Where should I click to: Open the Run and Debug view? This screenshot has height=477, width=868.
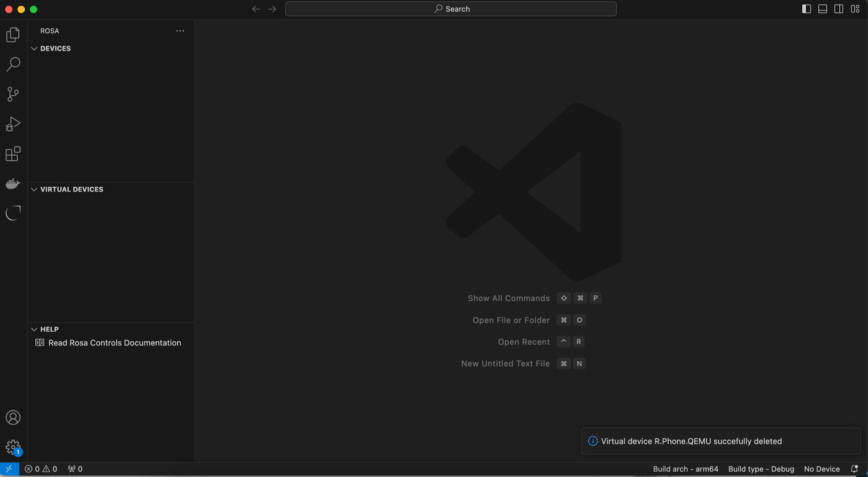click(13, 124)
